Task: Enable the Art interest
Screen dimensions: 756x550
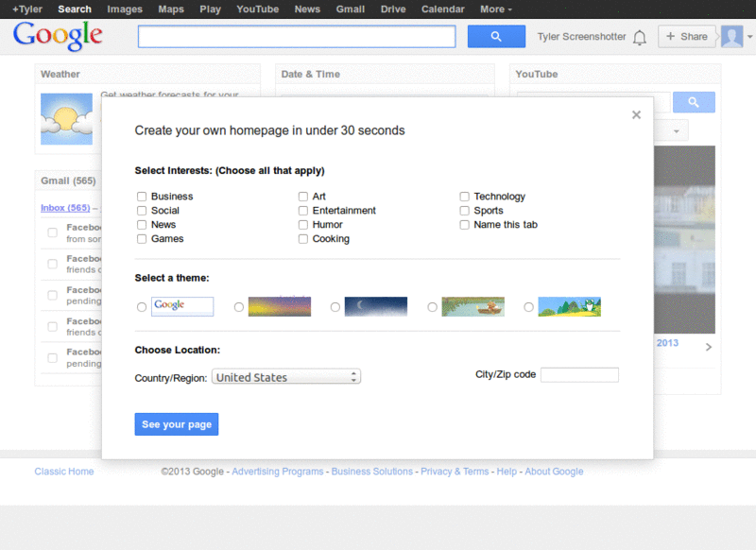Action: click(302, 197)
